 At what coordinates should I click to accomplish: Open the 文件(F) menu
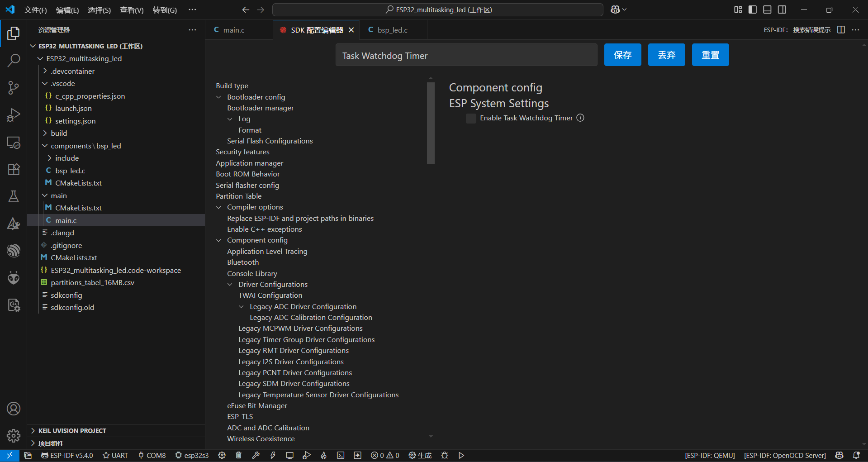click(35, 10)
